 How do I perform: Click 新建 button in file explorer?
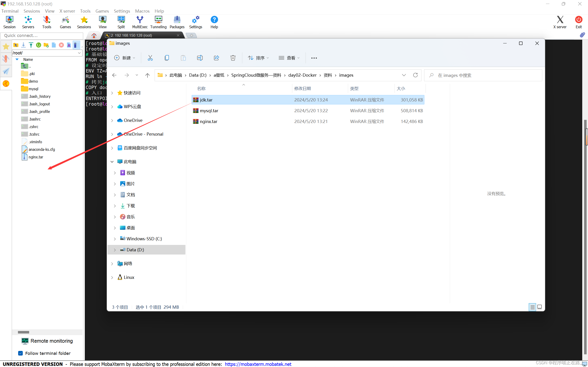125,58
